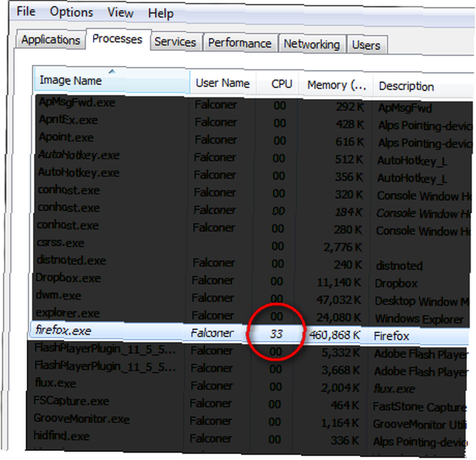Select conhost.exe using 320 K
476x460 pixels.
(253, 193)
